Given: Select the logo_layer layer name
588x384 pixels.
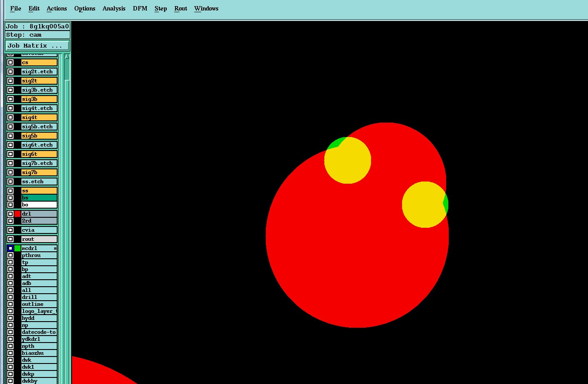Looking at the screenshot, I should (x=39, y=311).
